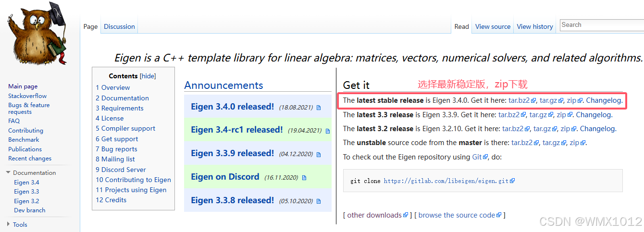Open Changelog for Eigen 3.4.0
Viewport: 644px width, 232px height.
(604, 100)
